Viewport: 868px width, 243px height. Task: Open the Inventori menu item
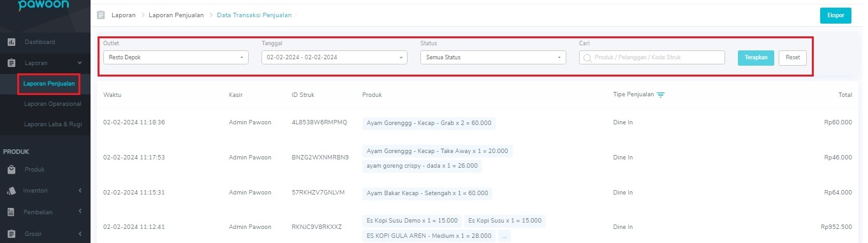click(x=36, y=190)
